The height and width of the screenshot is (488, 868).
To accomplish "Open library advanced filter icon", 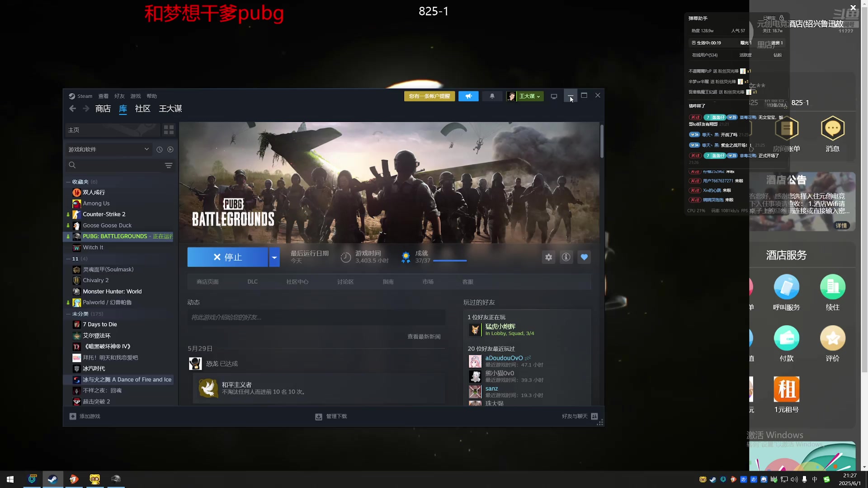I will coord(169,165).
